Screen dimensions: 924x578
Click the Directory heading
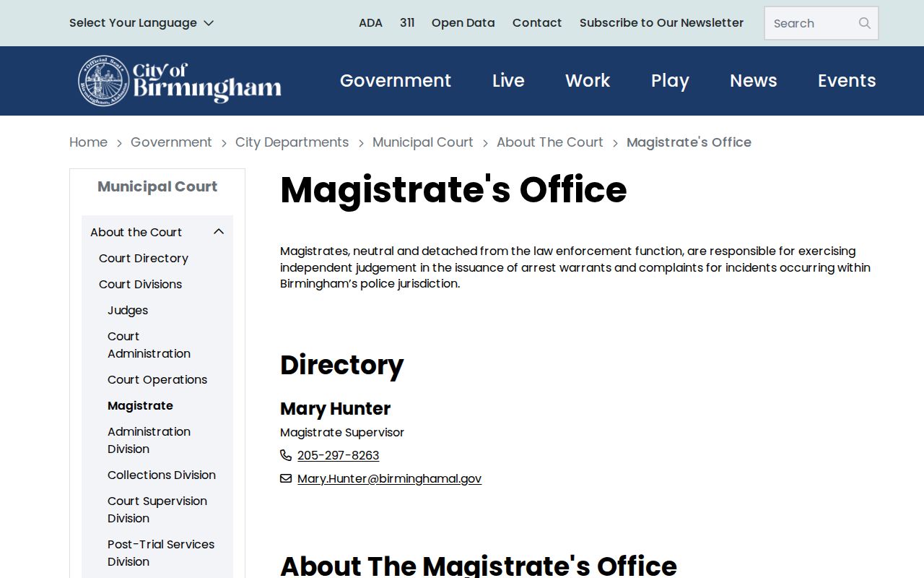pos(341,365)
